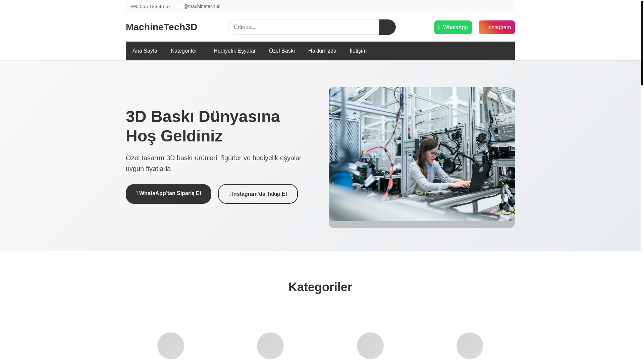Image resolution: width=644 pixels, height=362 pixels.
Task: Open the İletişim menu item
Action: [x=358, y=51]
